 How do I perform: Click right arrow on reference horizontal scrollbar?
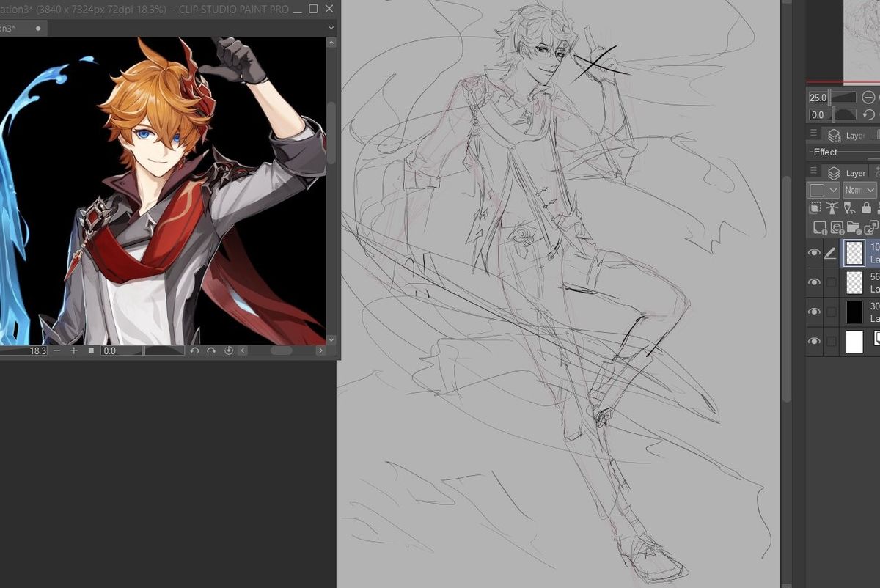click(320, 351)
